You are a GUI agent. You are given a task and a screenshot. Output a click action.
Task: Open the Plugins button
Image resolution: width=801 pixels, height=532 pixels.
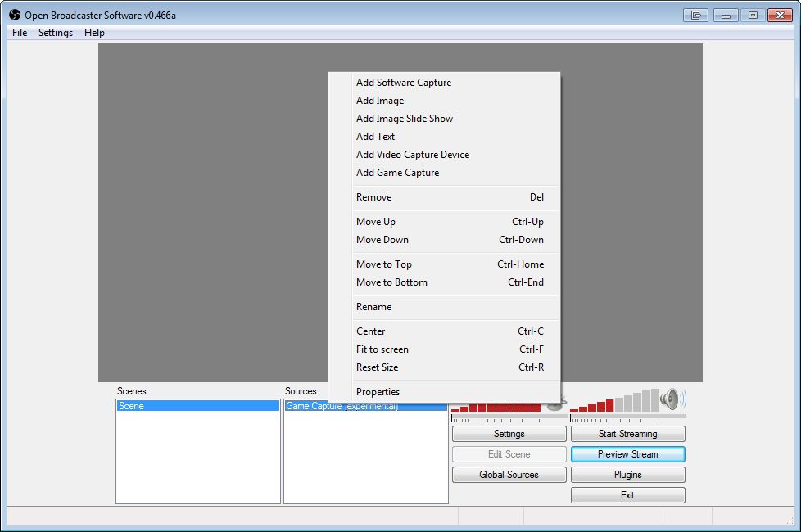628,475
